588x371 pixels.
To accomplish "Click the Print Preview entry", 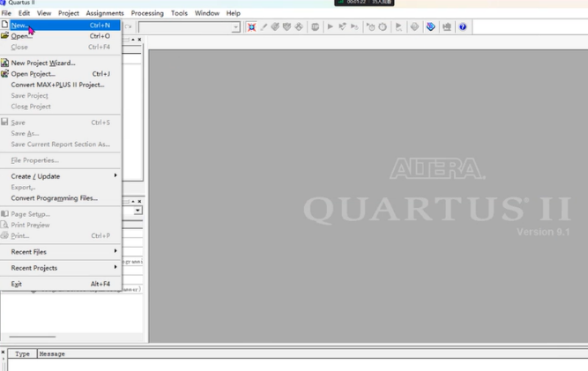I will [x=61, y=225].
